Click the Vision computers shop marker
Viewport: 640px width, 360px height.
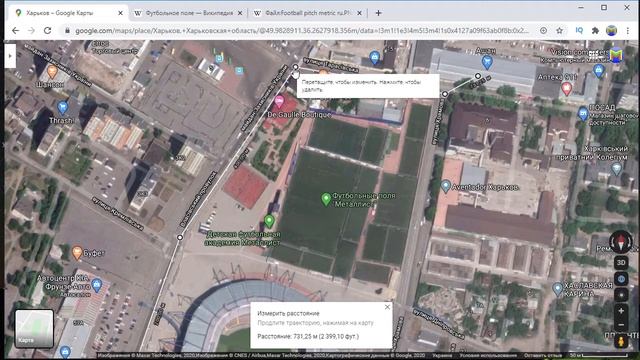599,70
